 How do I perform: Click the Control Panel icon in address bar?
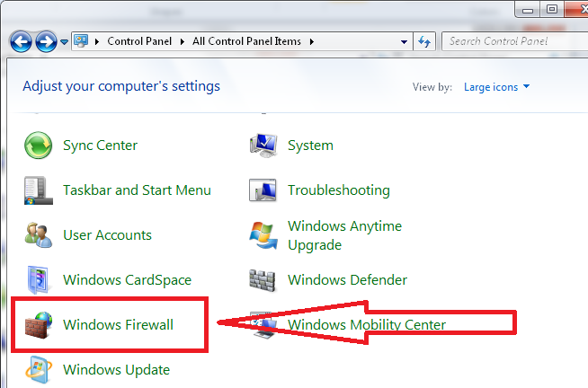tap(81, 40)
